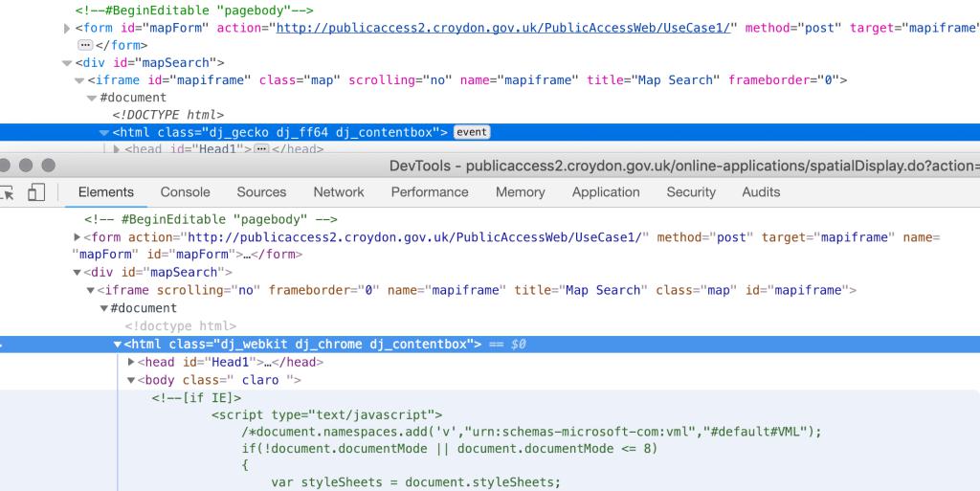
Task: Open the Audits tab
Action: (761, 192)
